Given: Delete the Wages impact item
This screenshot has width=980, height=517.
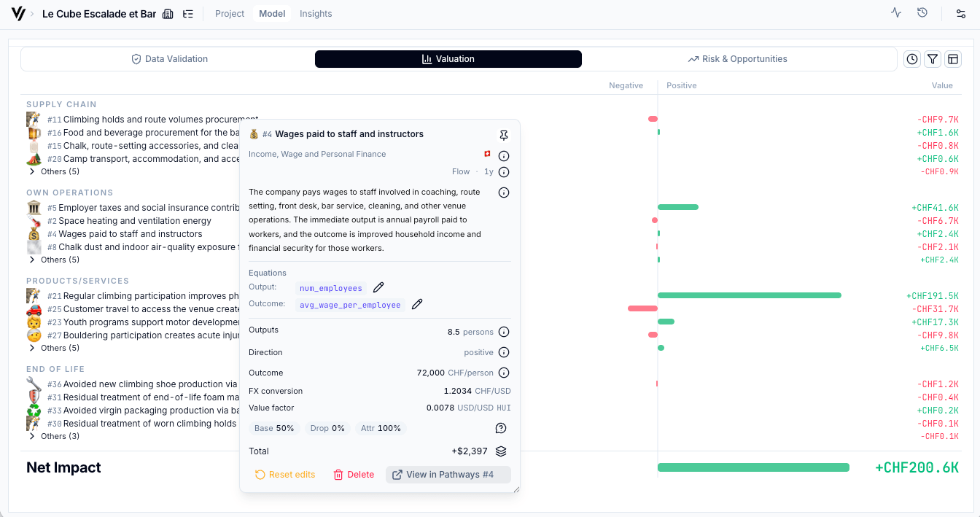Looking at the screenshot, I should (x=354, y=474).
